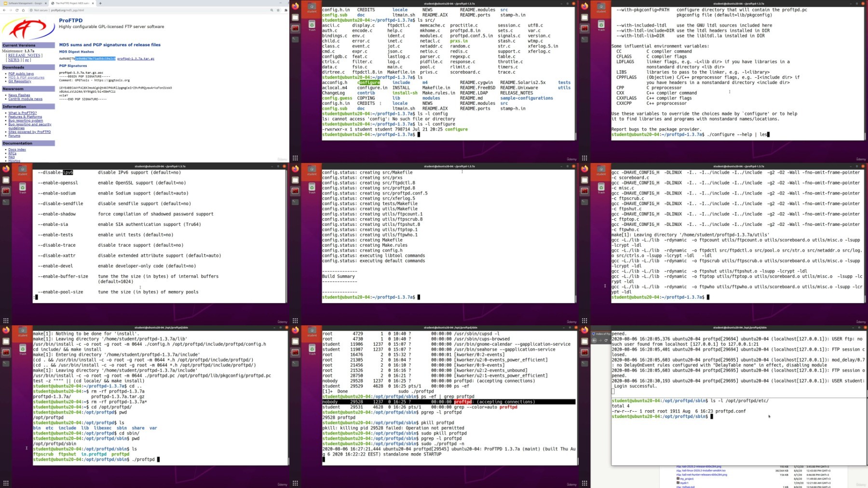Viewport: 868px width, 488px height.
Task: Click Firefox's back button behind the proftpd log terminal
Action: [x=595, y=340]
